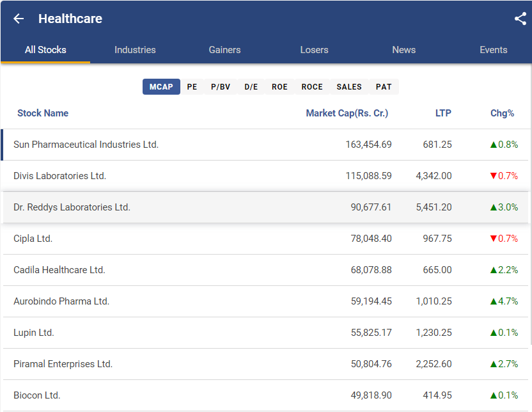Select the PAT metric button
Image resolution: width=532 pixels, height=412 pixels.
[x=384, y=87]
